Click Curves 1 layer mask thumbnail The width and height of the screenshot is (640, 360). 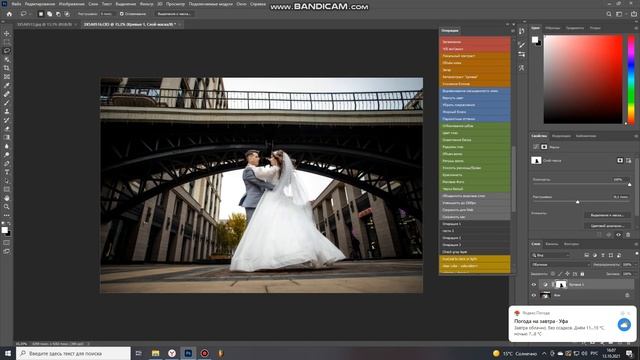[x=562, y=284]
